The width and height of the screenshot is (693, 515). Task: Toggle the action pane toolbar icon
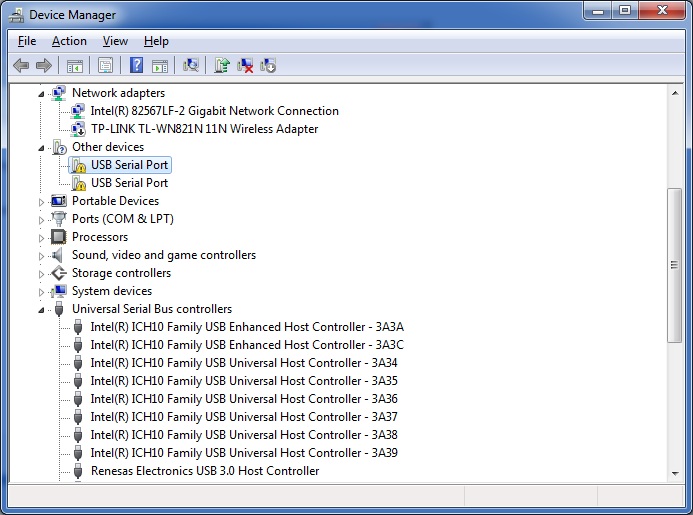160,66
